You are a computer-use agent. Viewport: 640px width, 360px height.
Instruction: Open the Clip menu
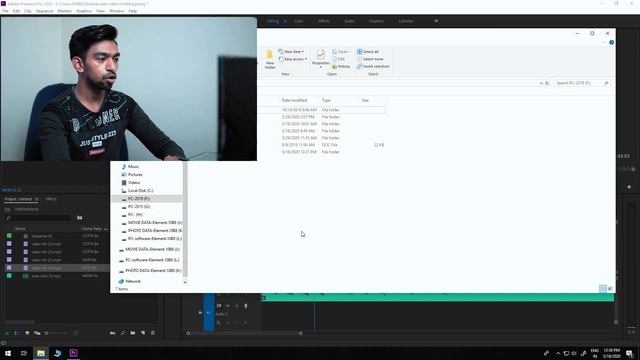[28, 11]
